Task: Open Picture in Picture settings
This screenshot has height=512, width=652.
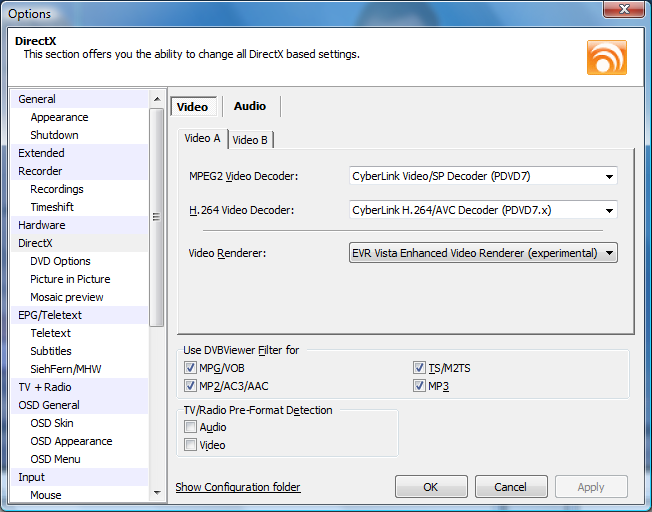Action: [x=79, y=279]
